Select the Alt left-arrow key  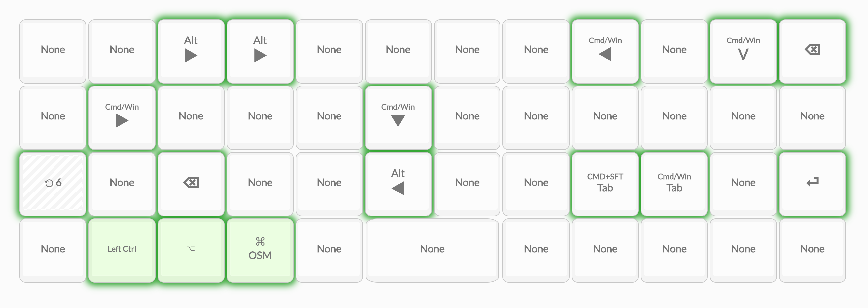pos(398,183)
